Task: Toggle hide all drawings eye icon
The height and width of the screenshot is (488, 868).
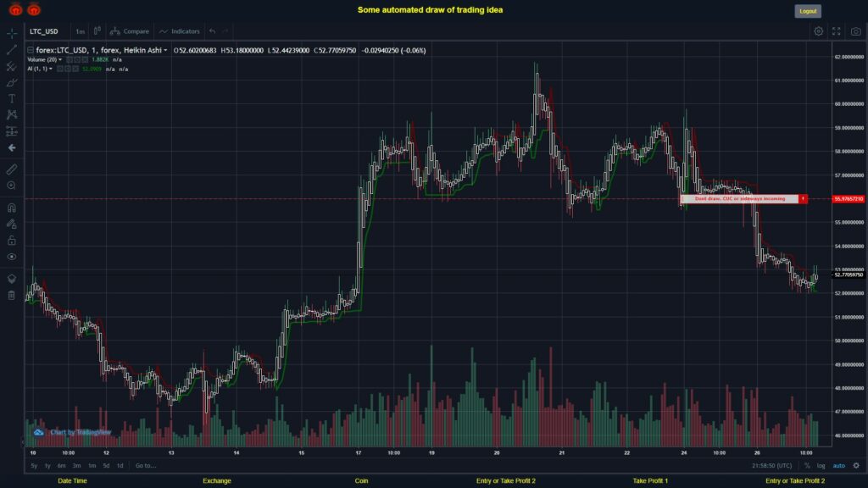Action: 12,257
